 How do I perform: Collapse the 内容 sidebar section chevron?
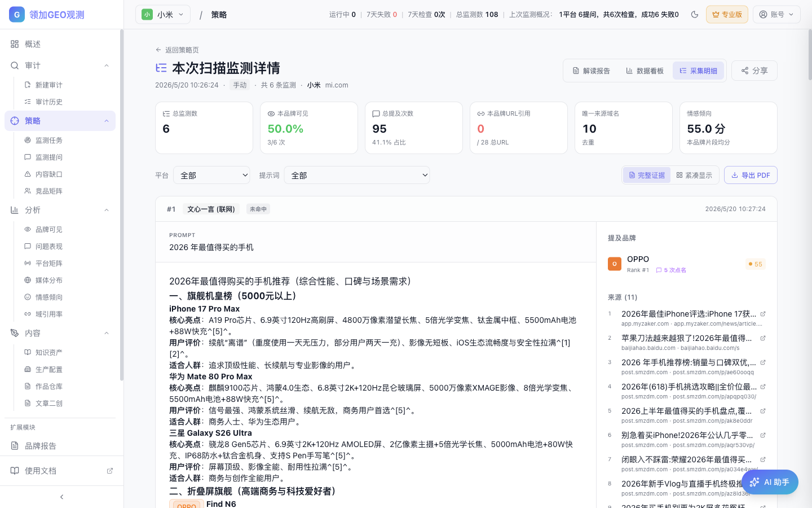(107, 333)
